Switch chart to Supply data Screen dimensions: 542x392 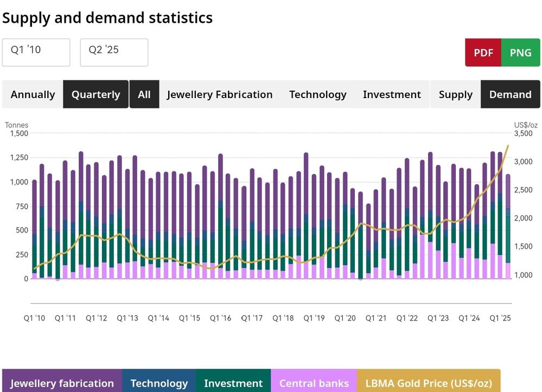pos(455,94)
